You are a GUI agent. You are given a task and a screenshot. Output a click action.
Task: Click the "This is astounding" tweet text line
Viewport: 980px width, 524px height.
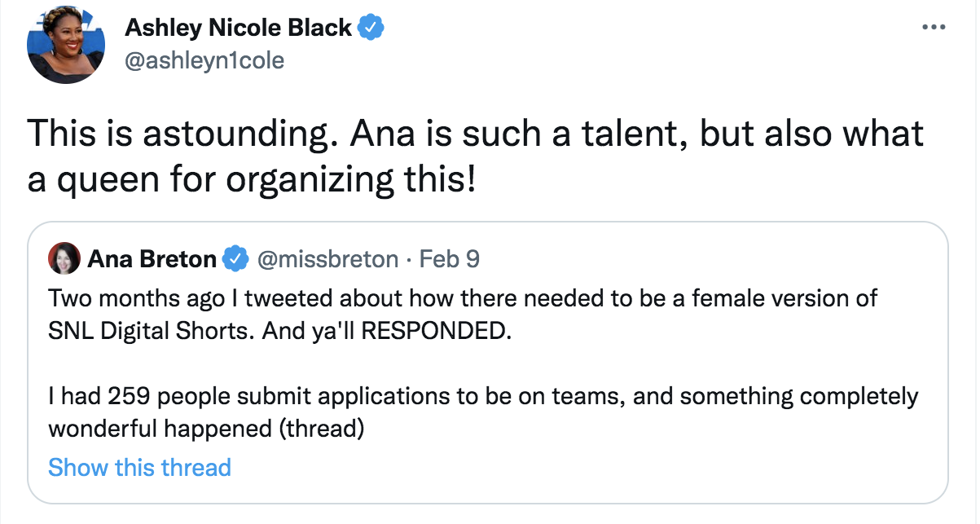476,134
